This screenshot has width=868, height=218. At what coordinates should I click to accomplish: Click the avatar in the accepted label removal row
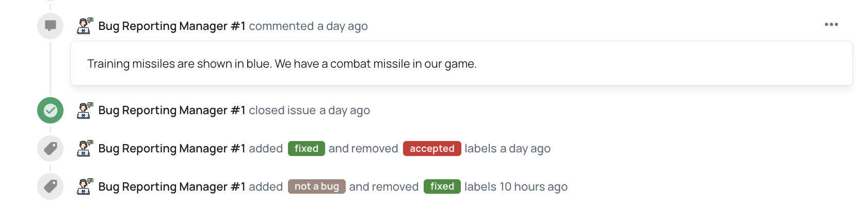(x=85, y=149)
